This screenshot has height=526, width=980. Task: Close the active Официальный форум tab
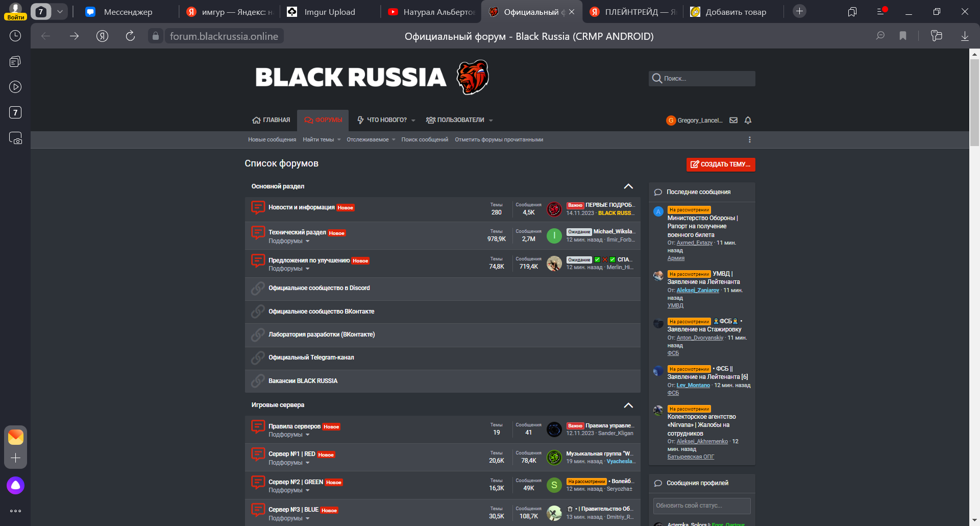pyautogui.click(x=572, y=12)
